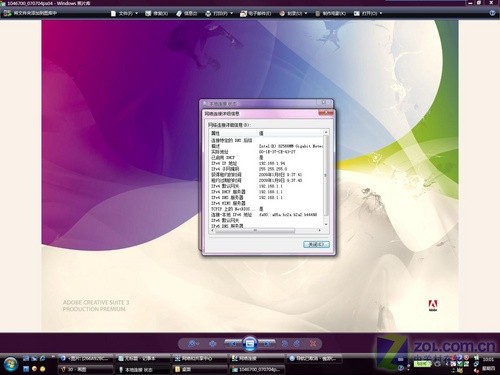Start the slide show round button

click(x=250, y=343)
